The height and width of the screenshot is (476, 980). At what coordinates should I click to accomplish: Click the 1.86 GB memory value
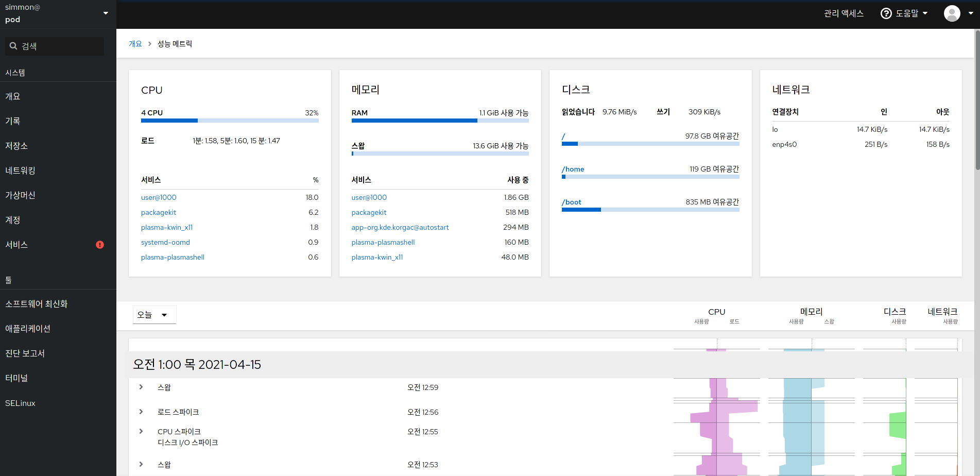coord(516,197)
